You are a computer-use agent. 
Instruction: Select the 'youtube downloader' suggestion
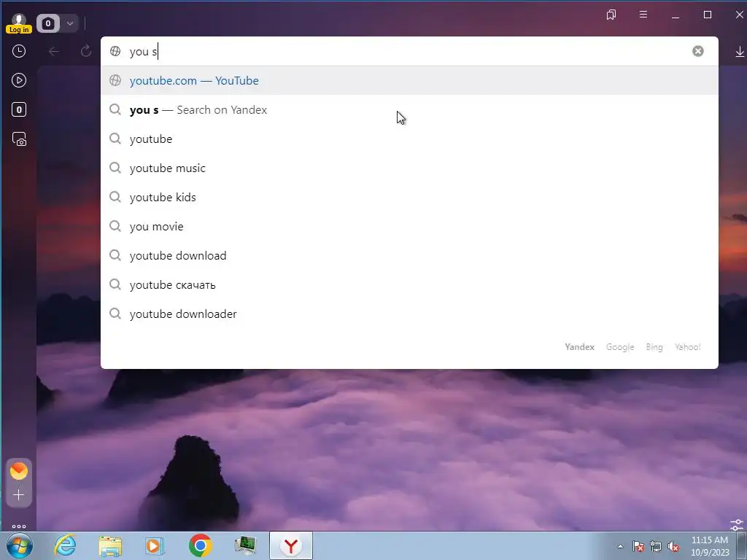tap(409, 314)
